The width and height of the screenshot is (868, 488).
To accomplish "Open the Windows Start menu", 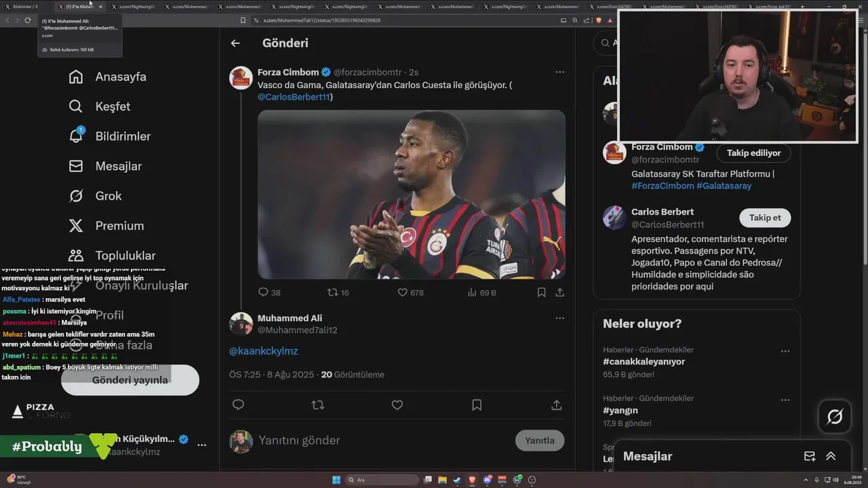I will pyautogui.click(x=336, y=480).
